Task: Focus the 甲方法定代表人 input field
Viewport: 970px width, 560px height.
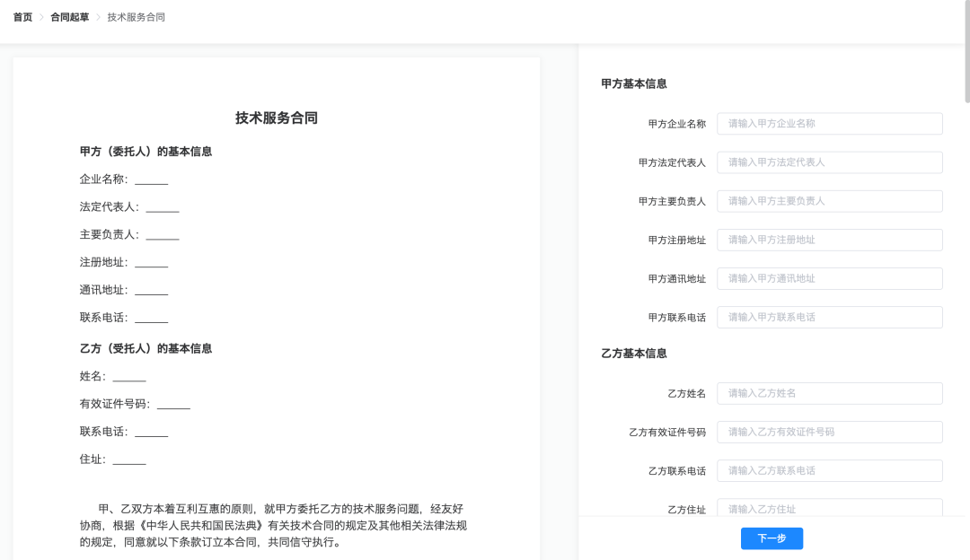Action: 830,162
